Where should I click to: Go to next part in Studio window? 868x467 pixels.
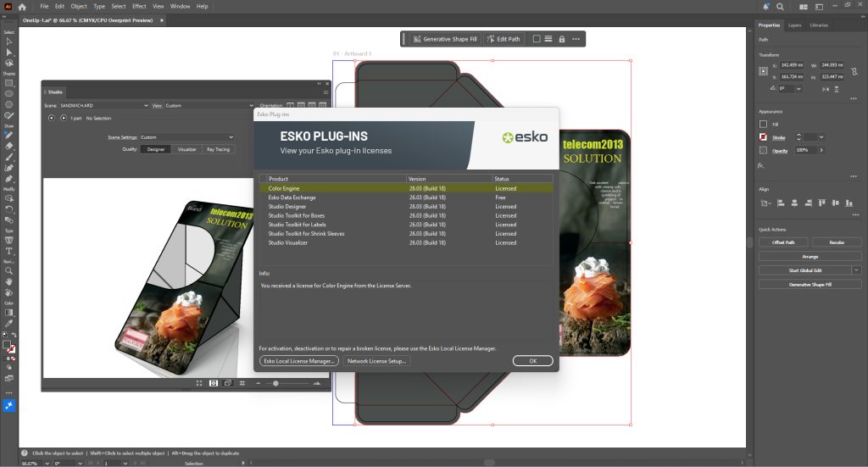point(64,118)
